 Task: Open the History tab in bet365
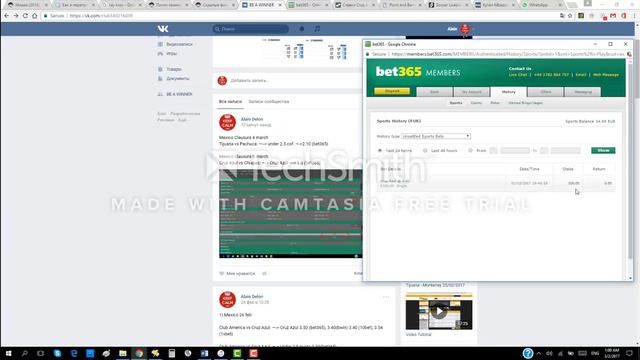coord(509,92)
